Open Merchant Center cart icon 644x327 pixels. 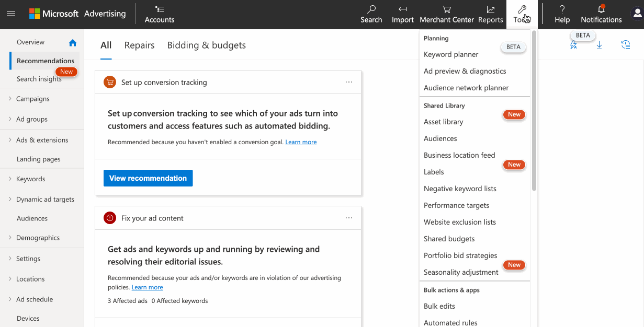point(446,9)
